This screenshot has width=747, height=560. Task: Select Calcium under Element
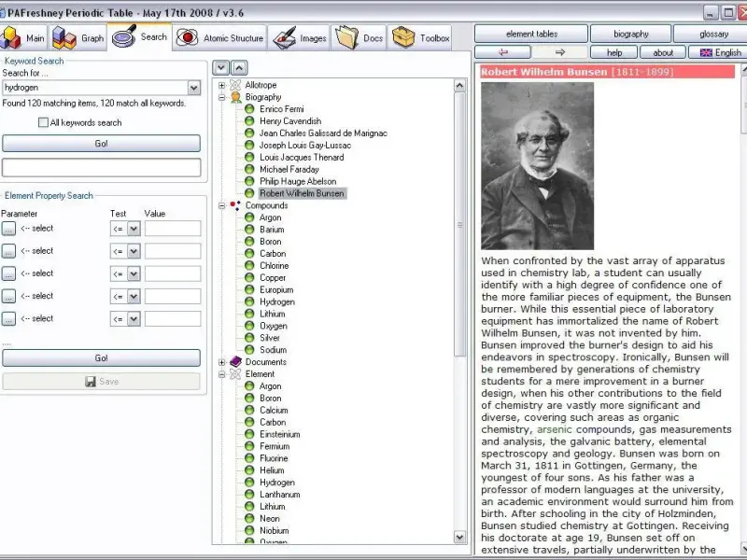point(274,410)
